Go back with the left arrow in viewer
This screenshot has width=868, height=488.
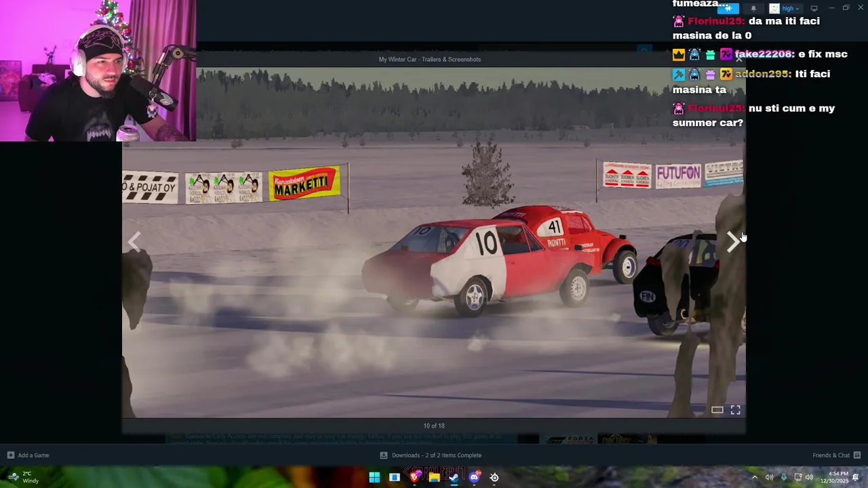point(134,241)
